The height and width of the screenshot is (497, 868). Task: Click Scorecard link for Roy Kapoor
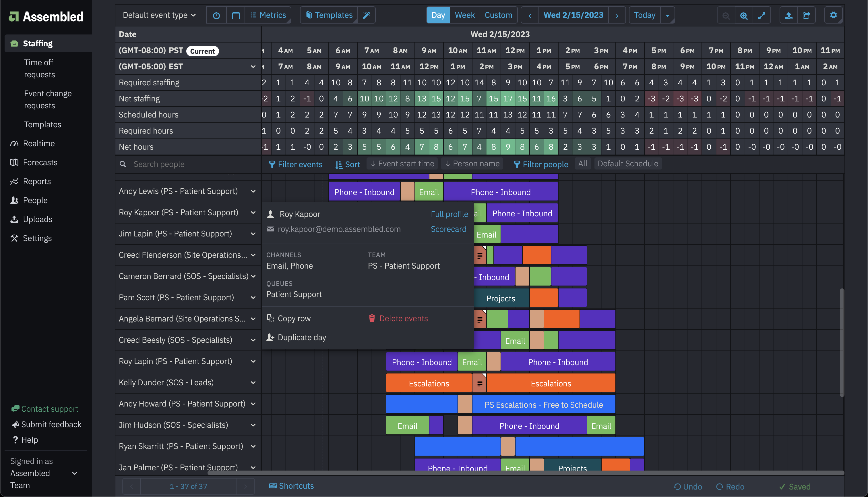click(x=449, y=229)
